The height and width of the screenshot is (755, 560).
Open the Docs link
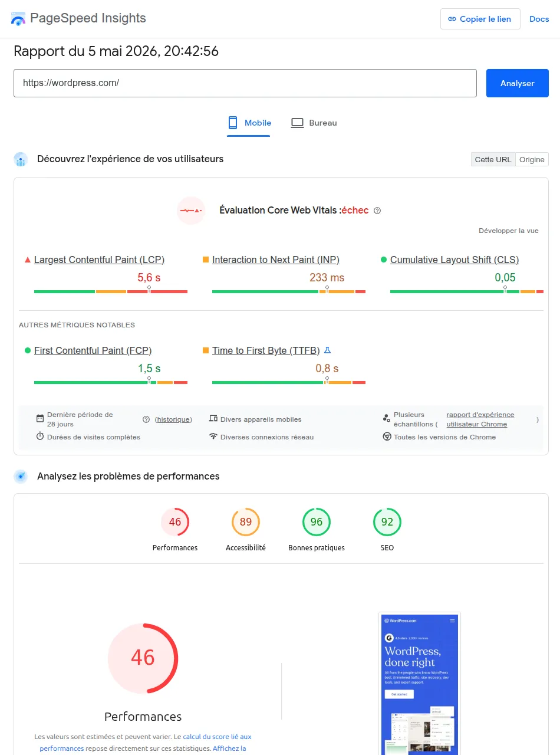pos(539,19)
